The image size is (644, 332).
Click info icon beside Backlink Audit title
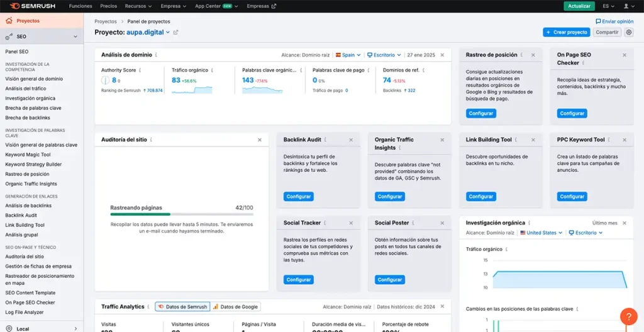(x=326, y=140)
